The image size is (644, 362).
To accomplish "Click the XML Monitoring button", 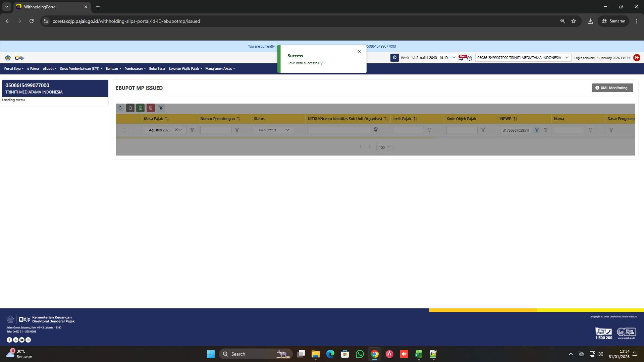I will pyautogui.click(x=612, y=88).
